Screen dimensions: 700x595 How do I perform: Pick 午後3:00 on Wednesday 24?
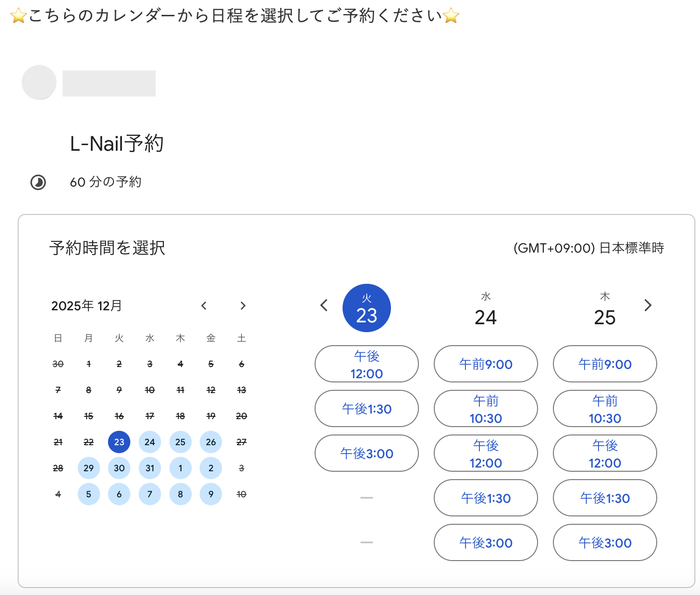coord(485,542)
